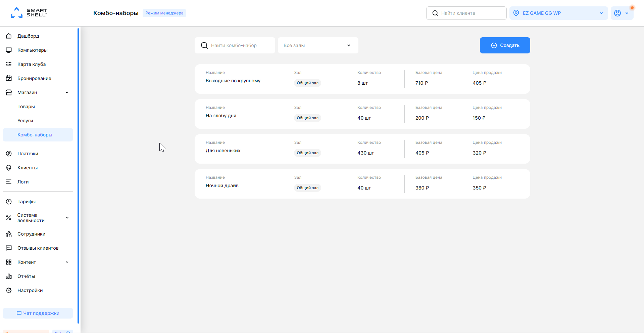
Task: Click the Тарифы clock icon
Action: click(9, 202)
